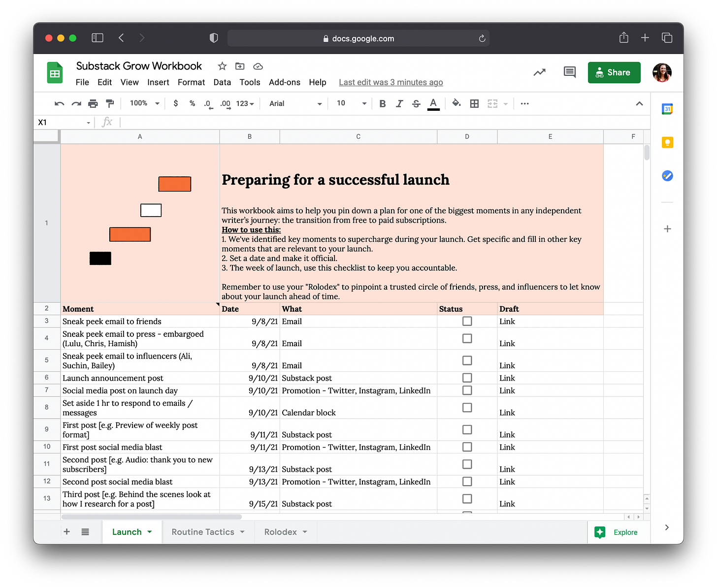Open Google Sheets home icon
717x588 pixels.
click(55, 73)
